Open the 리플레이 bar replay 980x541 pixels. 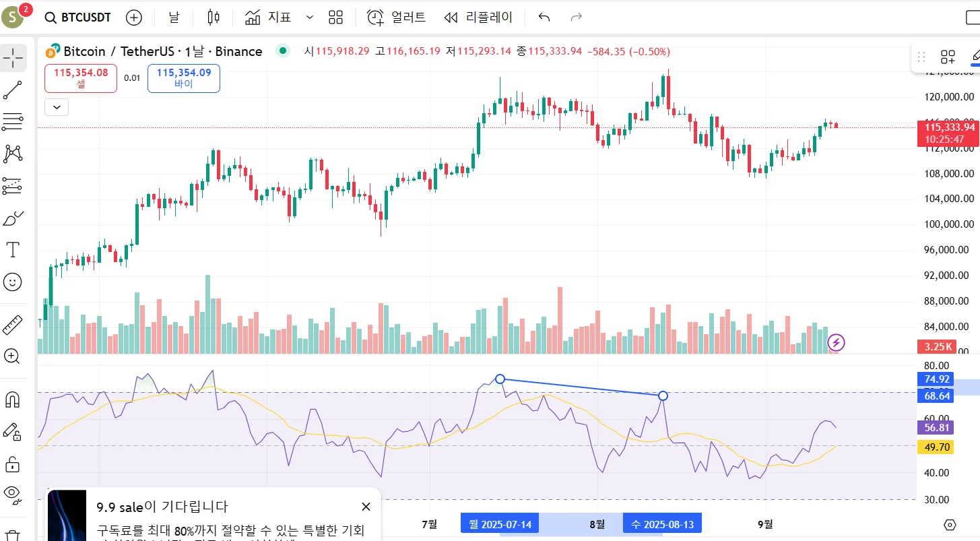click(479, 18)
